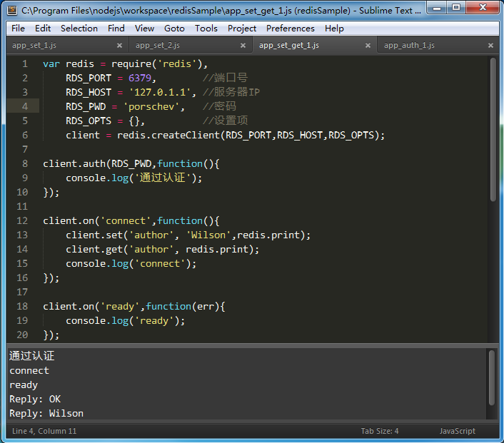Click the editor vertical scrollbar

point(493,128)
